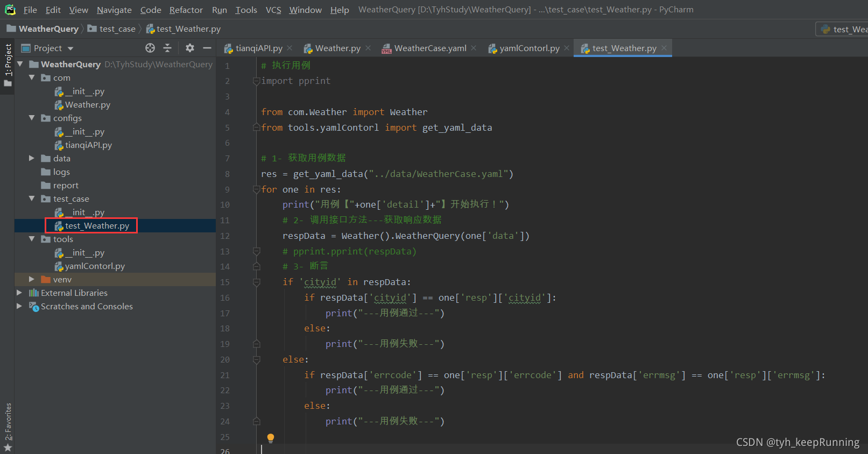Image resolution: width=868 pixels, height=454 pixels.
Task: Toggle fold marker at line 2 import
Action: [257, 81]
